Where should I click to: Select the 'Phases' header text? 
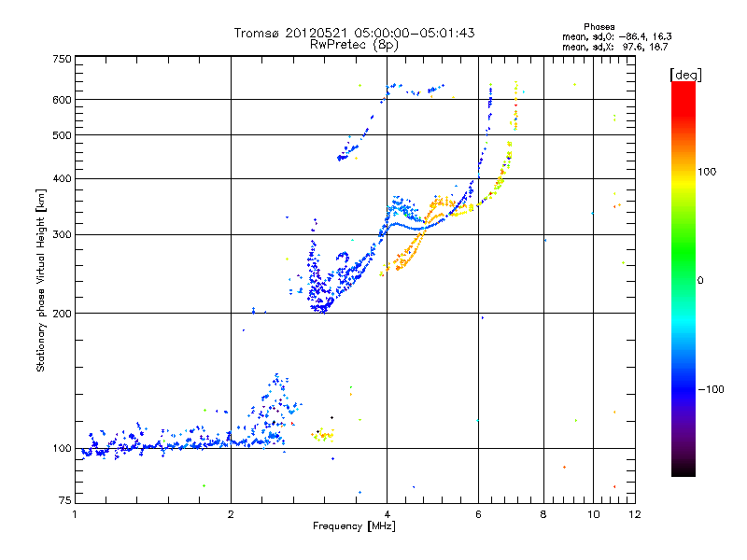click(x=599, y=27)
